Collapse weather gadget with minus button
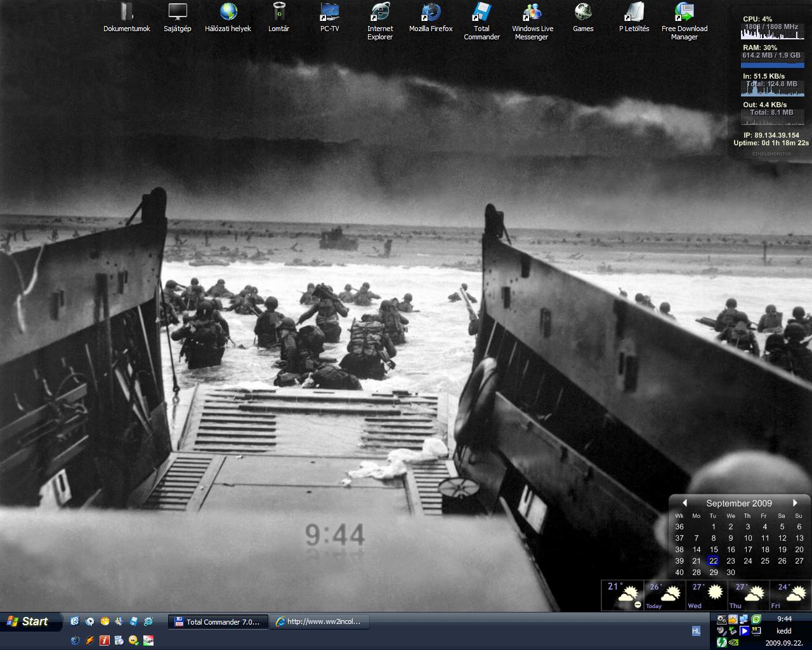The width and height of the screenshot is (812, 650). (638, 604)
